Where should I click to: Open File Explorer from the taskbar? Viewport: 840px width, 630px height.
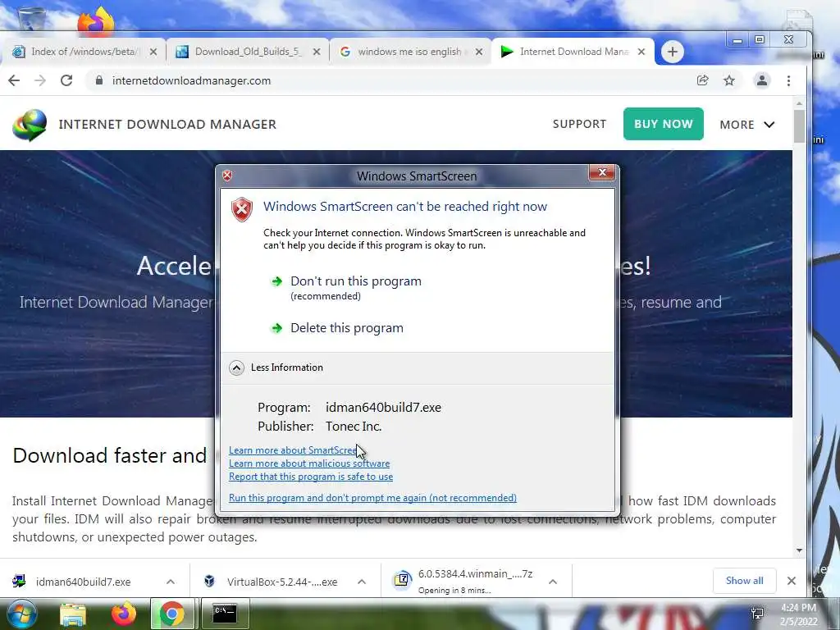pyautogui.click(x=73, y=614)
